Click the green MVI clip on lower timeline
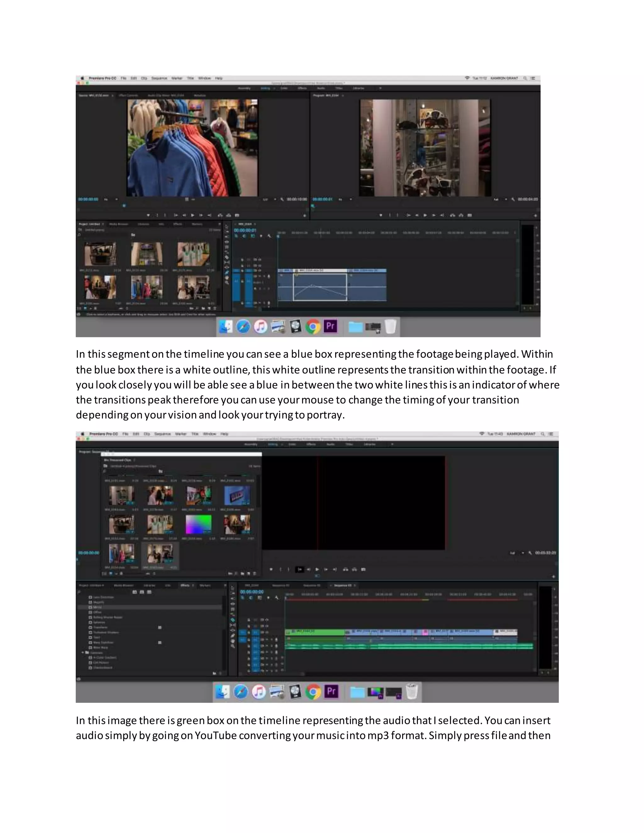This screenshot has width=644, height=833. [315, 632]
